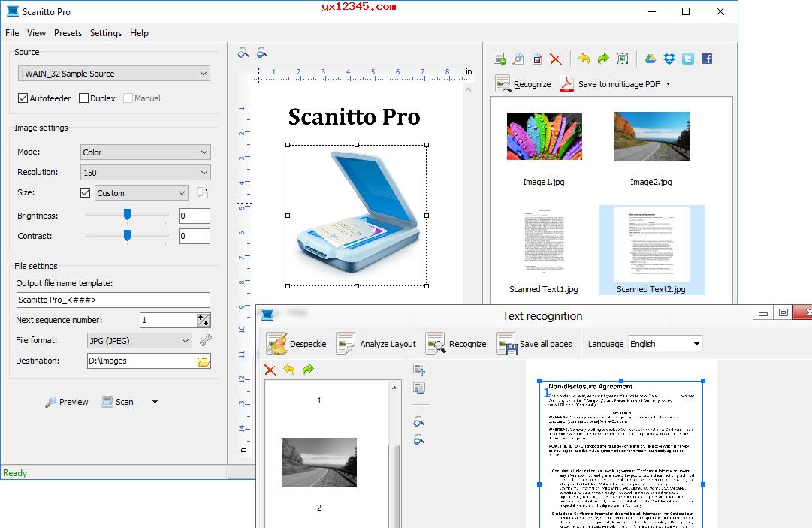This screenshot has height=528, width=812.
Task: Open the Presets menu
Action: pyautogui.click(x=68, y=32)
